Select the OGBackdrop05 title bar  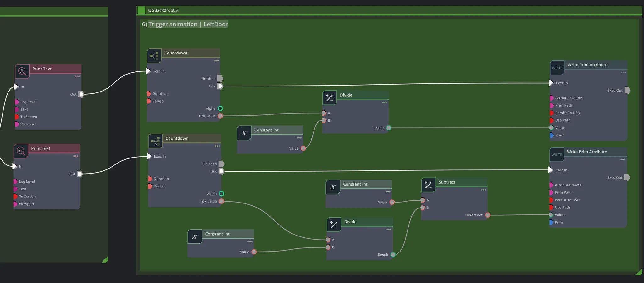(377, 10)
